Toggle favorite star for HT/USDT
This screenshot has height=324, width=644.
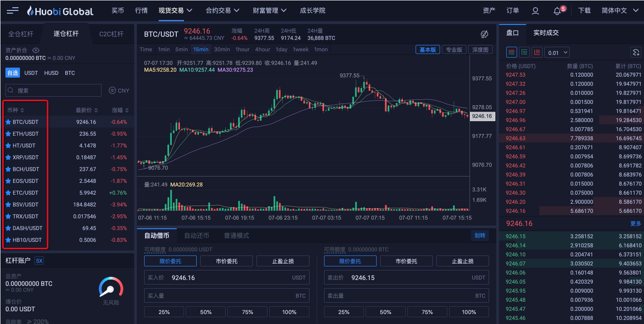pyautogui.click(x=8, y=146)
